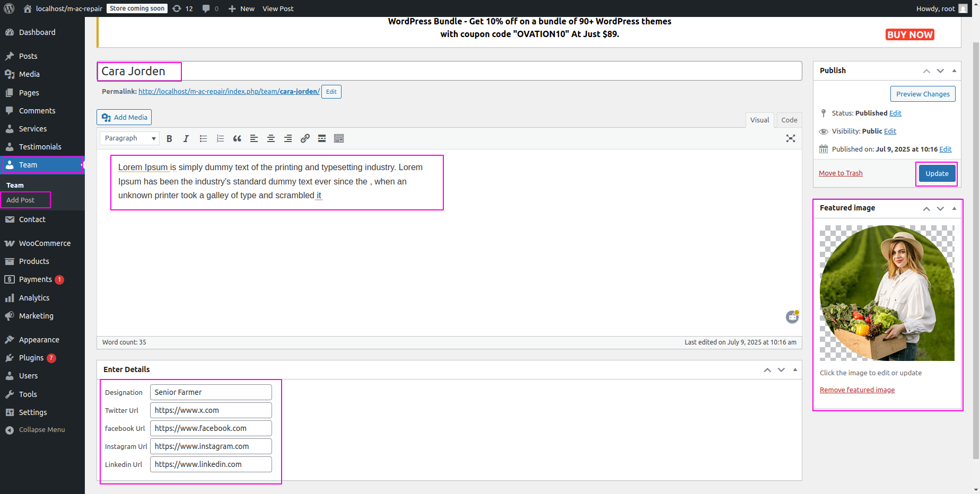
Task: Click the Cara Jorden title field
Action: click(x=449, y=71)
